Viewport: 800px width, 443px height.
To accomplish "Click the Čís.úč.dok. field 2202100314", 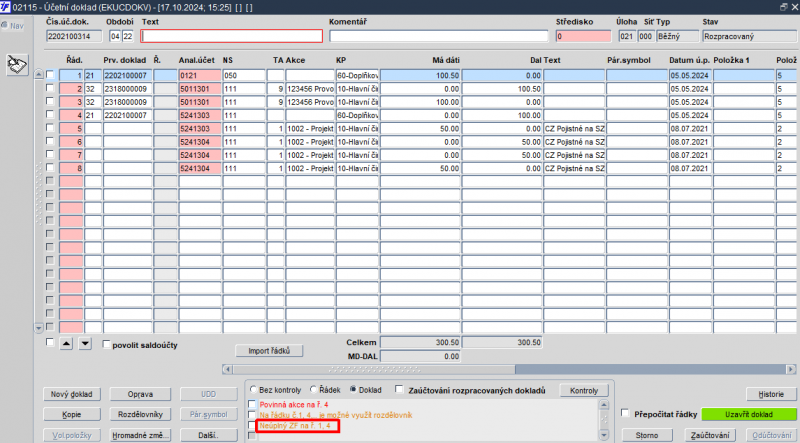I will click(74, 36).
